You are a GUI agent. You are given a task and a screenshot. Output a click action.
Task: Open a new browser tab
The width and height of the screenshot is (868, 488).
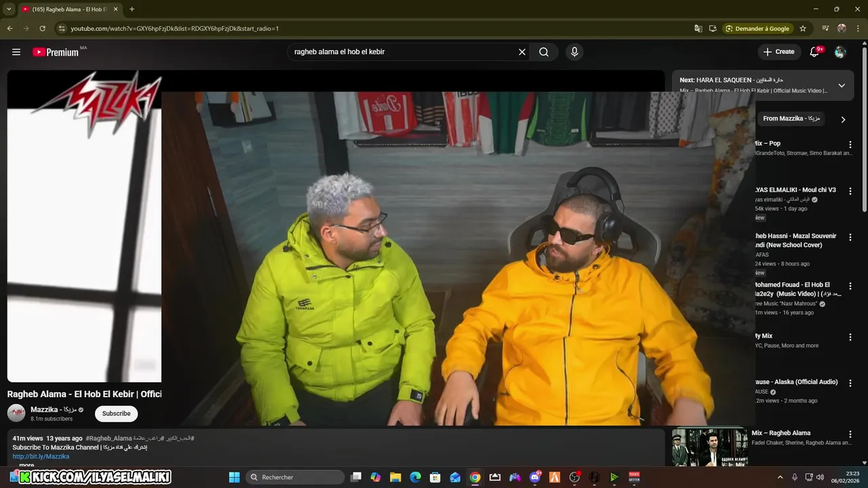[132, 9]
